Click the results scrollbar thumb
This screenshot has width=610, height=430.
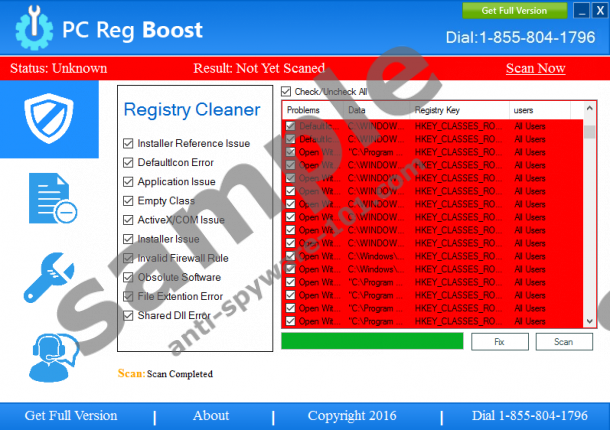pyautogui.click(x=589, y=132)
